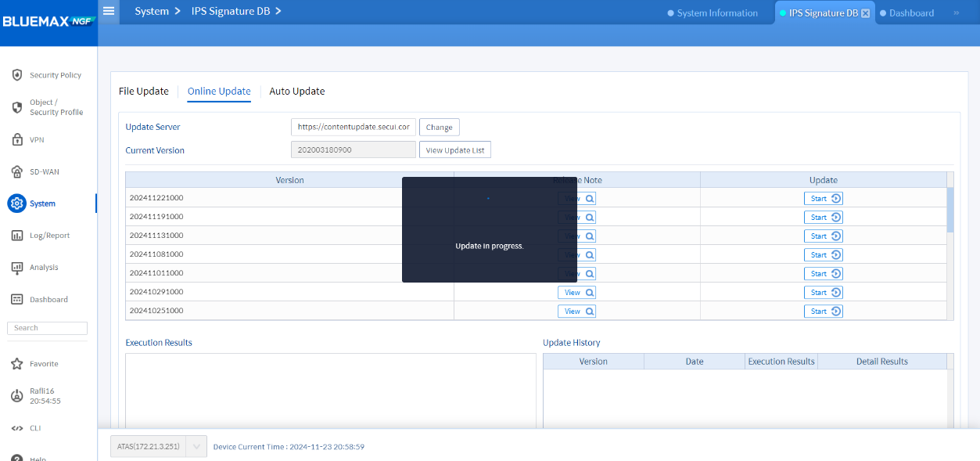Start update for version 202410291000
Screen dimensions: 980x461
[x=824, y=293]
